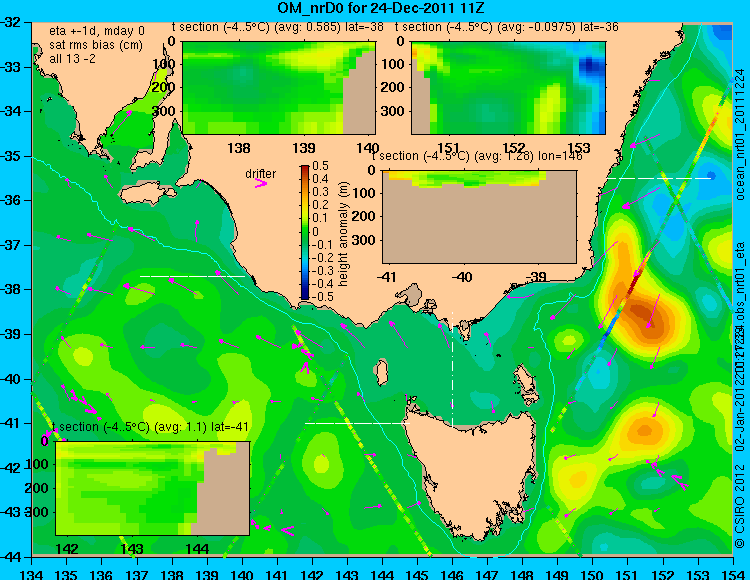The height and width of the screenshot is (580, 750).
Task: Click the '138' tick label under the lat=-38 section
Action: pos(239,148)
